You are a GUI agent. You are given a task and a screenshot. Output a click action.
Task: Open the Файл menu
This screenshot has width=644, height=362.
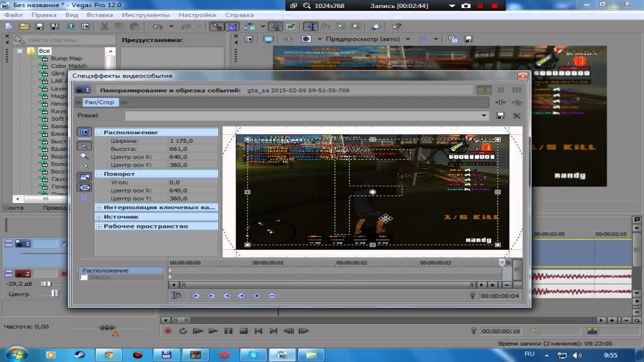coord(14,15)
